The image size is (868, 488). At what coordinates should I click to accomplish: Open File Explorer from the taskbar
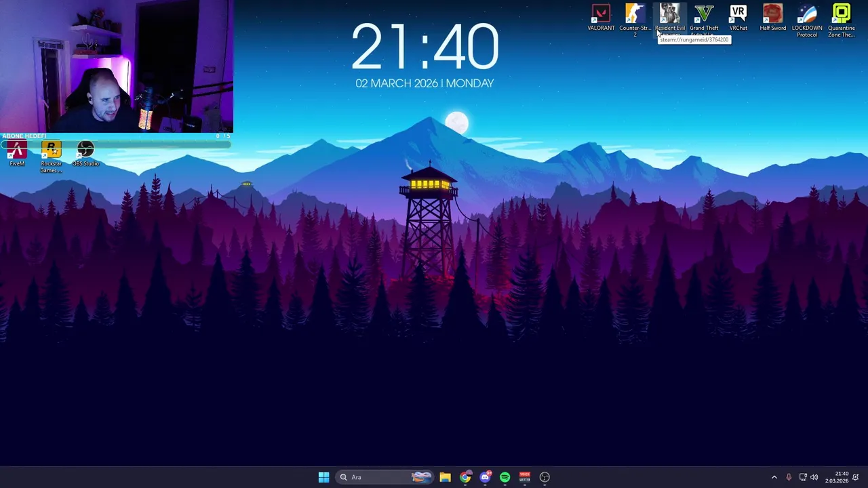(445, 477)
